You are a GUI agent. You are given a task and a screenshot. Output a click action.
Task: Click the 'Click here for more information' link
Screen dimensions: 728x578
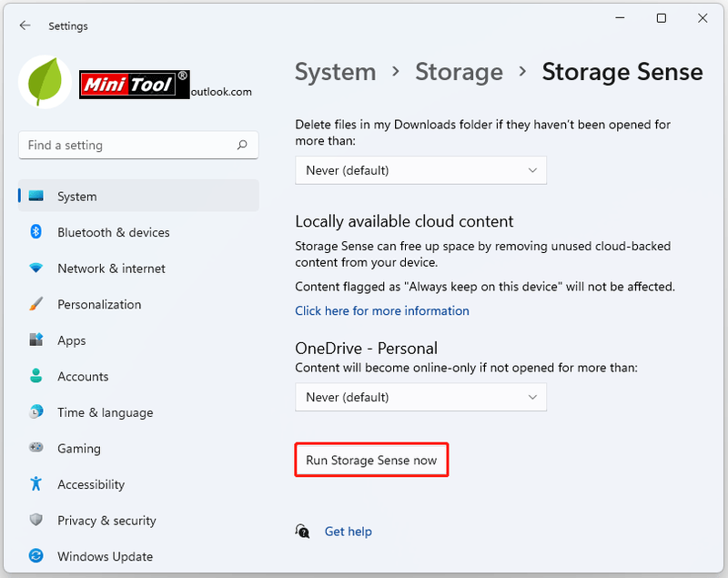(382, 310)
